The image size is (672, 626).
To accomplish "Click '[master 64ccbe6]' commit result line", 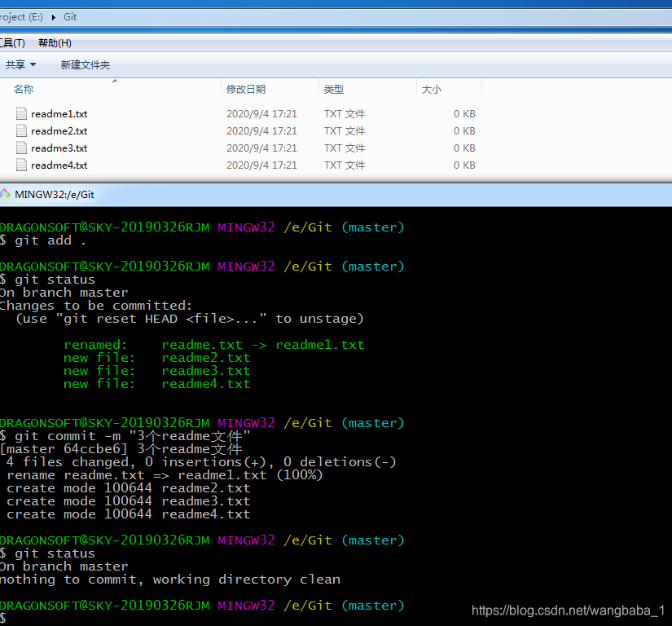I will click(x=121, y=449).
